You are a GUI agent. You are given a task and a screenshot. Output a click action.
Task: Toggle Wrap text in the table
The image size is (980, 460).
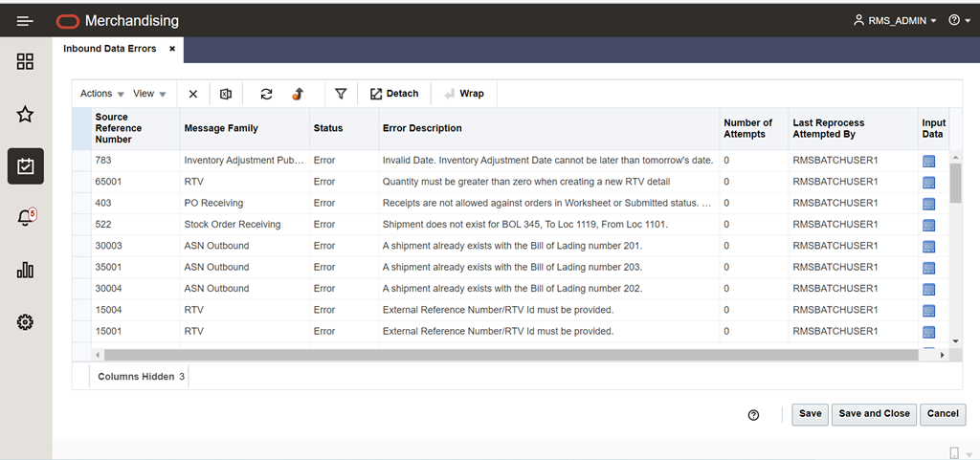pyautogui.click(x=464, y=94)
